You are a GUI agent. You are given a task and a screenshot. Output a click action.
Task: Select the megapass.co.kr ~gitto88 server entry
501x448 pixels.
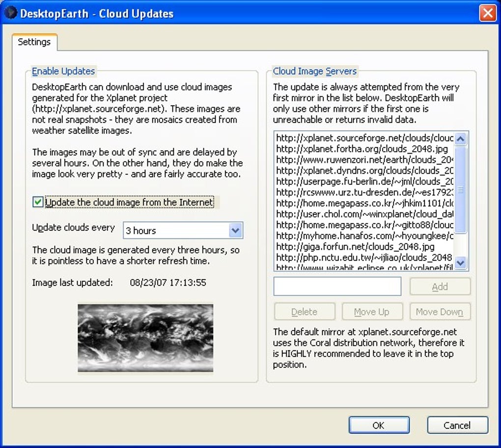click(364, 225)
